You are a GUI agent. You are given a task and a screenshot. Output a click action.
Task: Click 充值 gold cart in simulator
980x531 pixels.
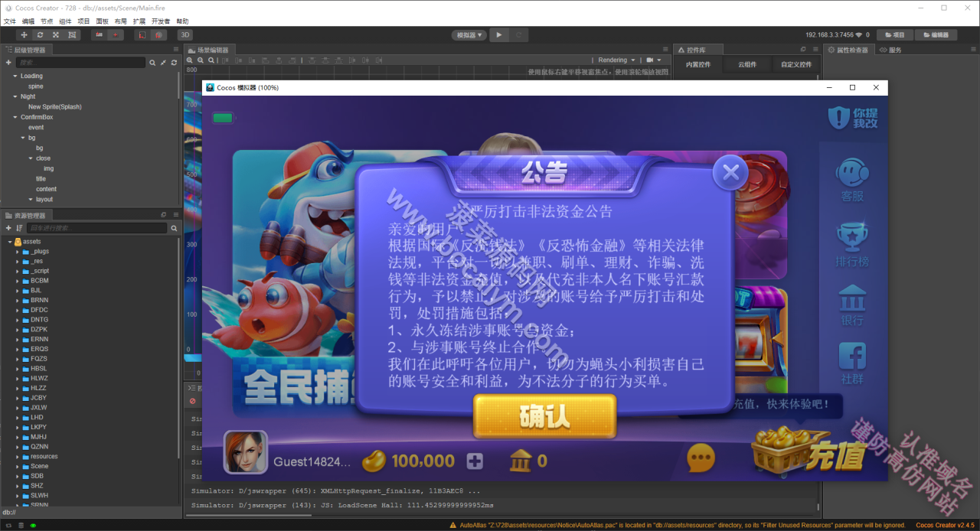pyautogui.click(x=808, y=450)
